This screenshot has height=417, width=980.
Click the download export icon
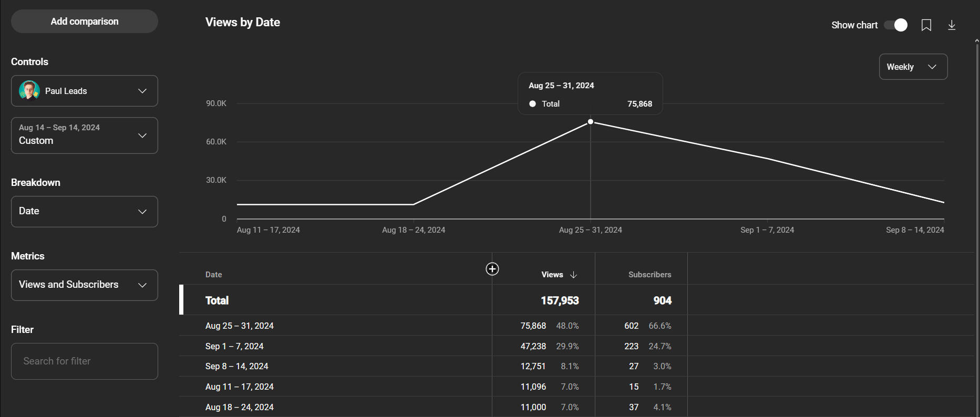click(951, 25)
